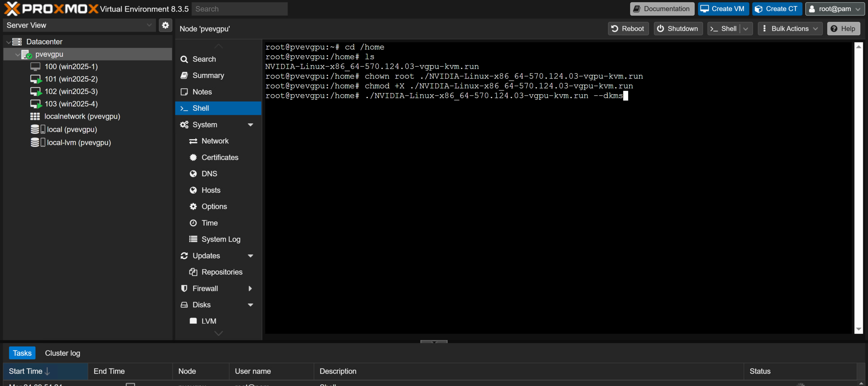Click the Create VM button
Image resolution: width=868 pixels, height=386 pixels.
point(723,9)
